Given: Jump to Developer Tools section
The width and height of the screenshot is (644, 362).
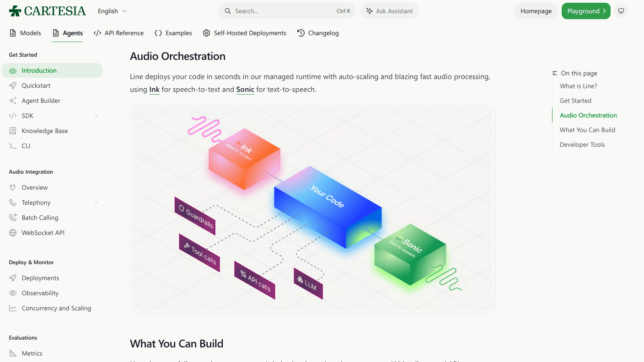Looking at the screenshot, I should [582, 144].
